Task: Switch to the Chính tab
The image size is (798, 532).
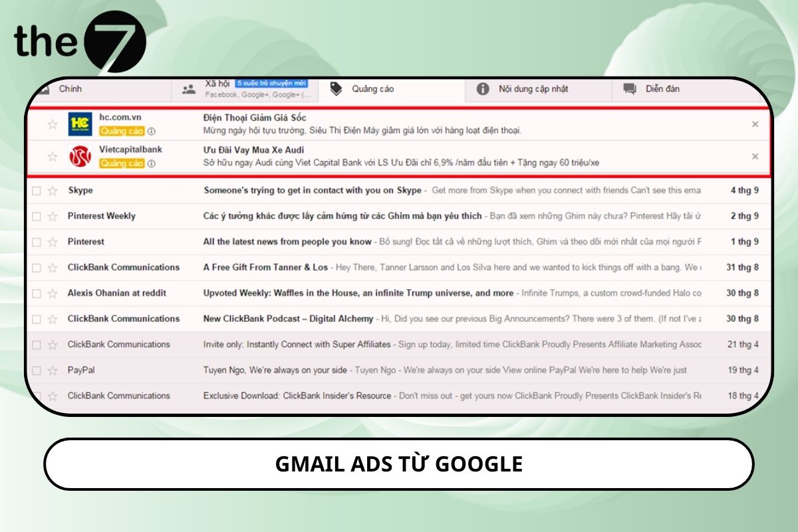Action: (x=70, y=88)
